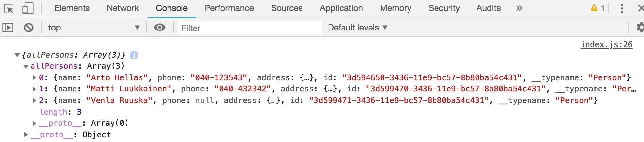
Task: Toggle the device toolbar icon
Action: point(28,8)
